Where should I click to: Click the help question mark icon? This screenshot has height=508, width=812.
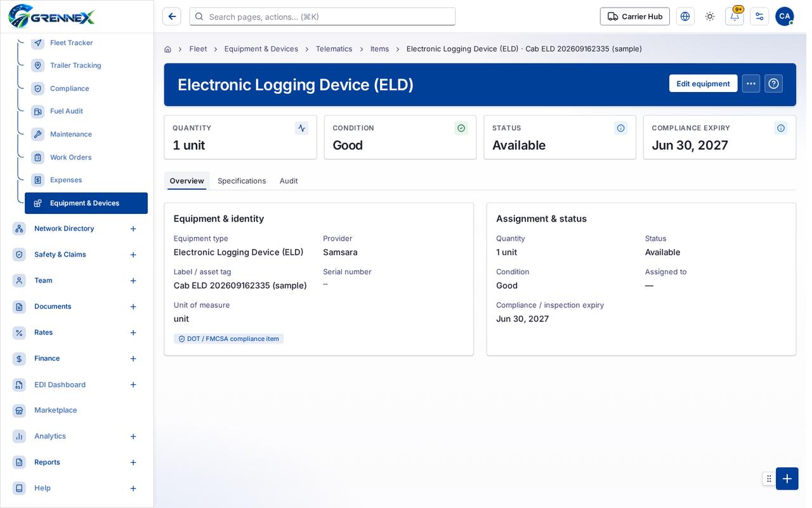[x=773, y=84]
